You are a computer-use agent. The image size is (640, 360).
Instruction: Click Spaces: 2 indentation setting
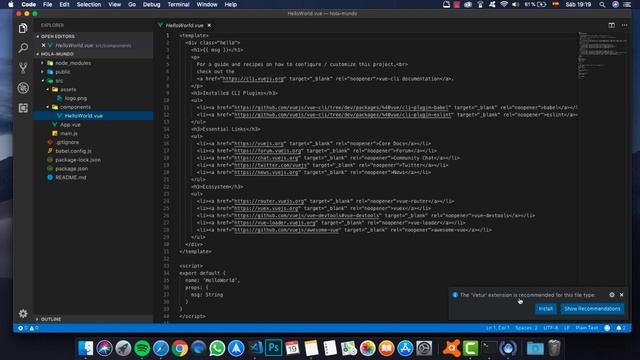pyautogui.click(x=526, y=328)
